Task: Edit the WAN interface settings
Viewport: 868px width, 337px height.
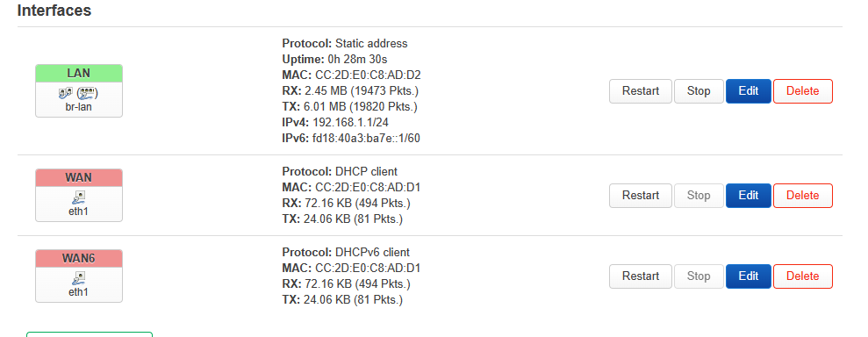Action: [749, 196]
